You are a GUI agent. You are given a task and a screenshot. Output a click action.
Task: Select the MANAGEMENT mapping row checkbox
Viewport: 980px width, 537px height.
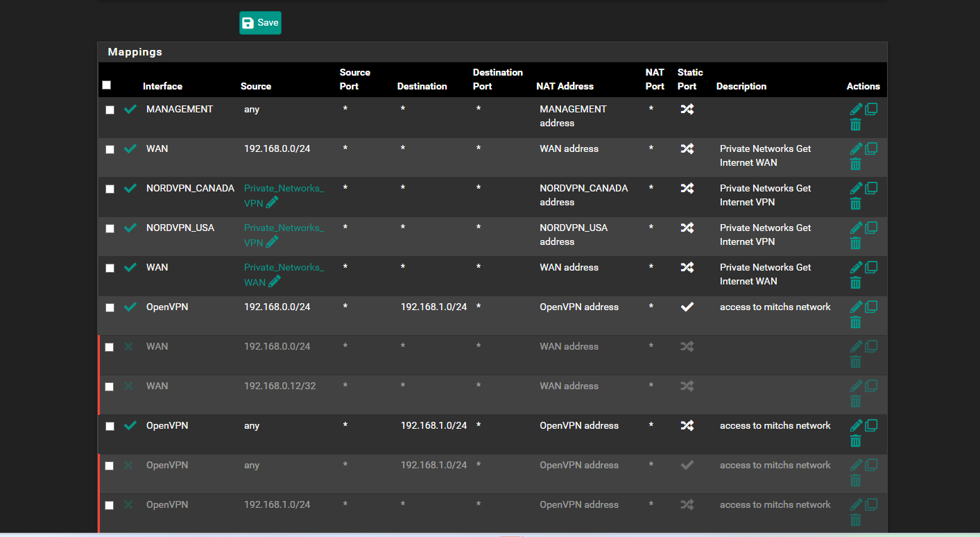110,110
